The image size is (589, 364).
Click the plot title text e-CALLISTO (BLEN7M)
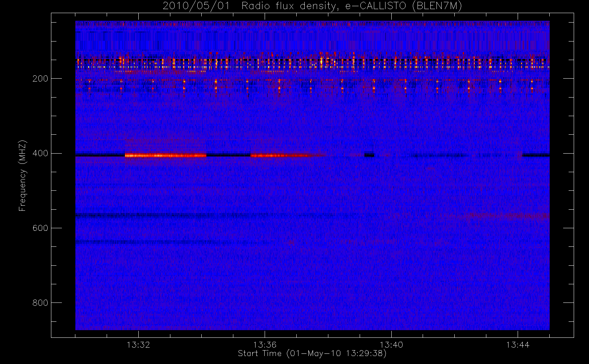click(x=404, y=6)
